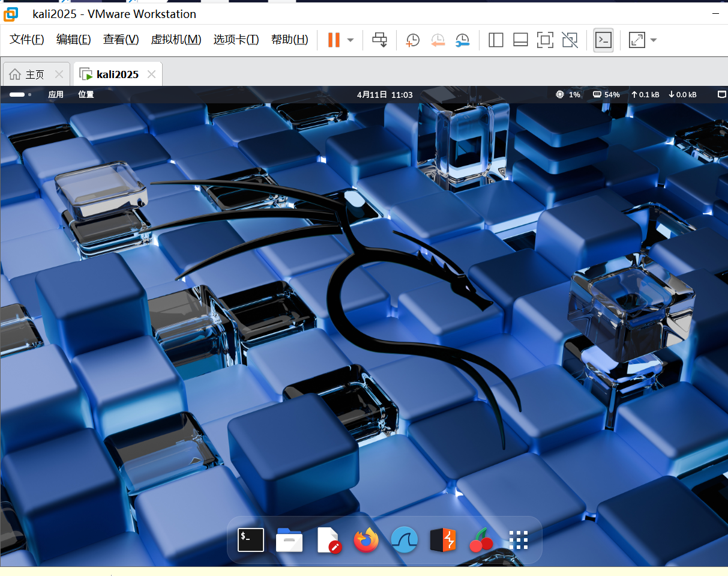Click the screen icon at Kali panel end
Viewport: 728px width, 576px height.
point(722,94)
